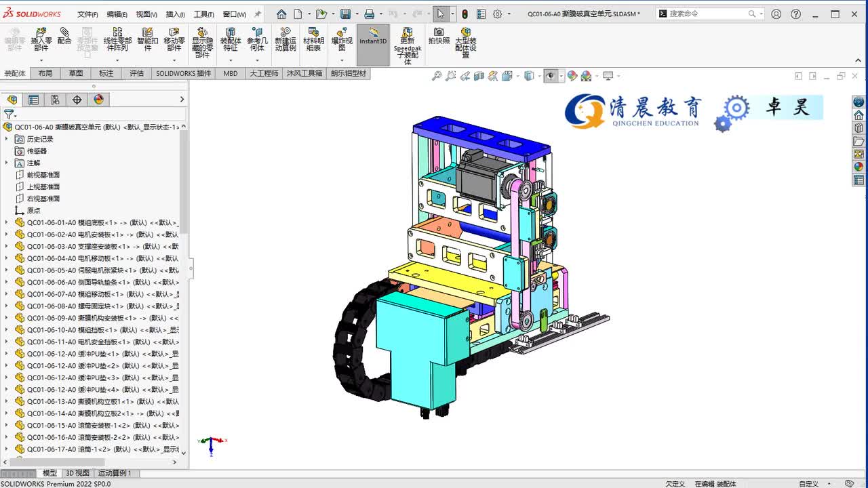The height and width of the screenshot is (488, 868).
Task: Open the Options gear icon
Action: tap(498, 14)
